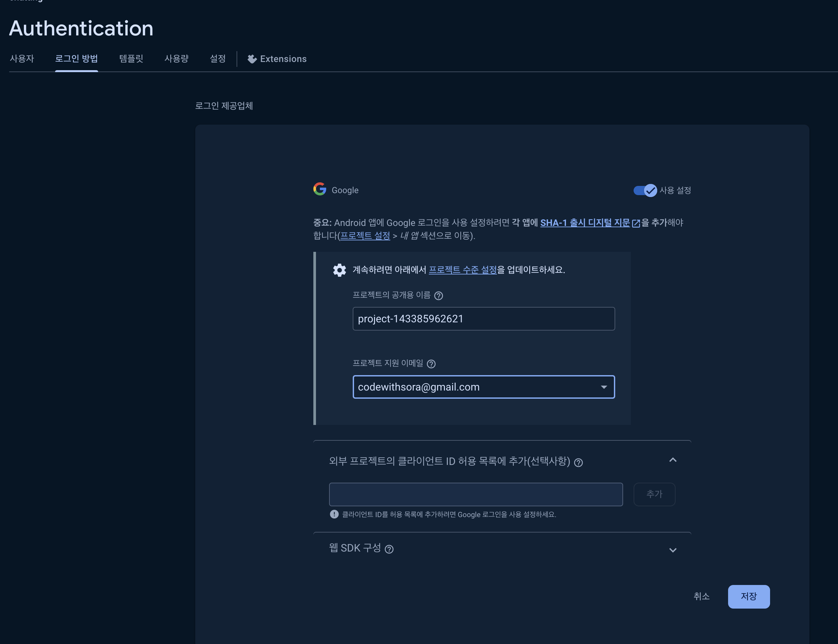The height and width of the screenshot is (644, 838).
Task: Open the 프로젝트 수준 설정 link
Action: [463, 270]
